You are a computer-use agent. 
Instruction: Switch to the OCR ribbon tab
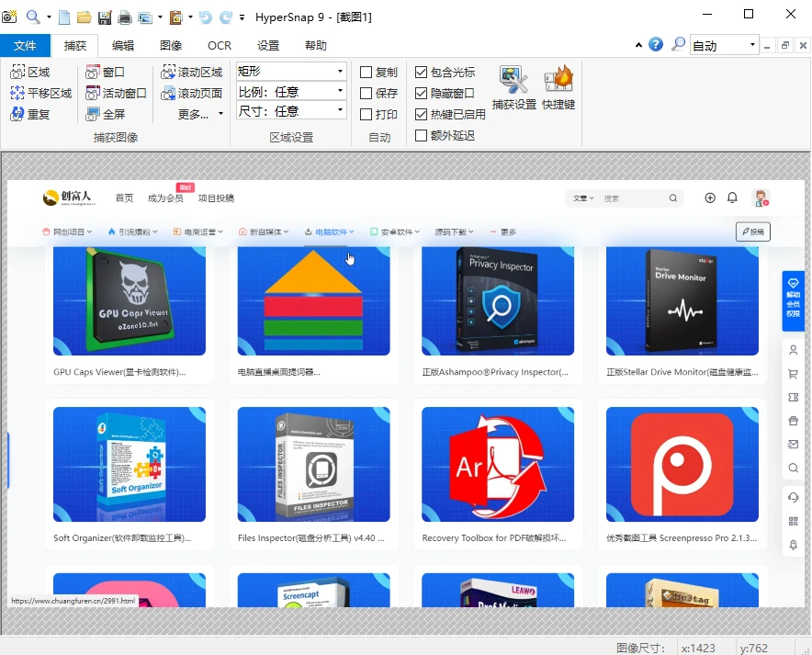pos(220,45)
